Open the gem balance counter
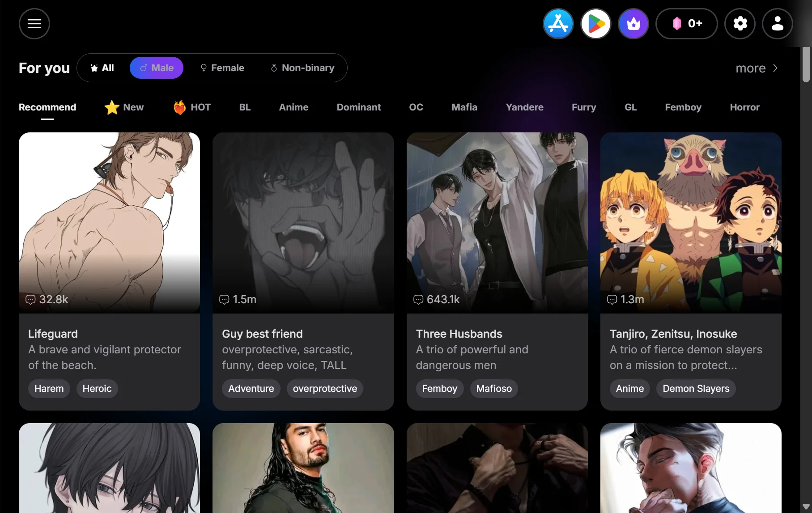This screenshot has height=513, width=812. point(686,24)
